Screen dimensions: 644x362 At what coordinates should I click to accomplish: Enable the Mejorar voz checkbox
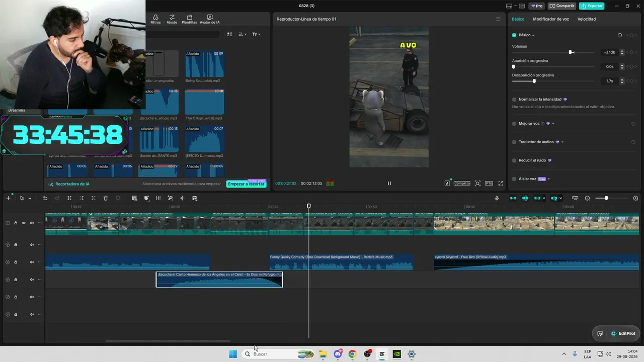coord(514,124)
